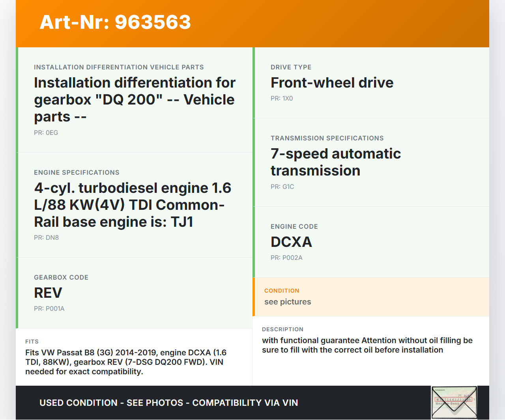The image size is (505, 420).
Task: Click the 'Installation differentiation for gearbox' title
Action: tap(135, 99)
